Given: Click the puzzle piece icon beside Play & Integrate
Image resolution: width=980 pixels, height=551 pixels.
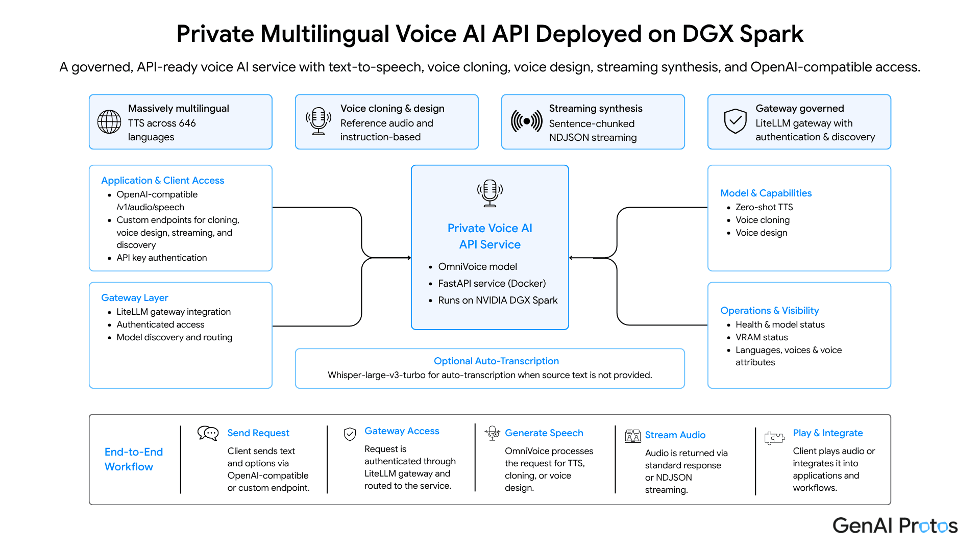Looking at the screenshot, I should (774, 438).
